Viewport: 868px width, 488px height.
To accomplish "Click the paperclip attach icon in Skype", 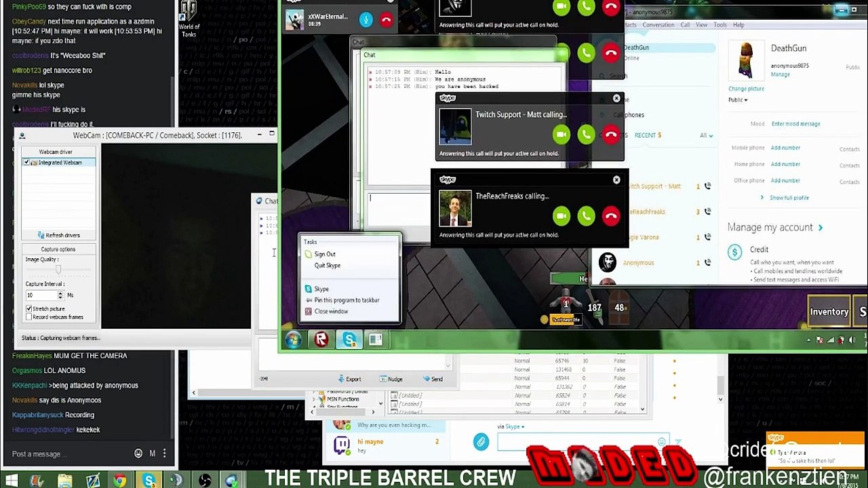I will click(481, 442).
